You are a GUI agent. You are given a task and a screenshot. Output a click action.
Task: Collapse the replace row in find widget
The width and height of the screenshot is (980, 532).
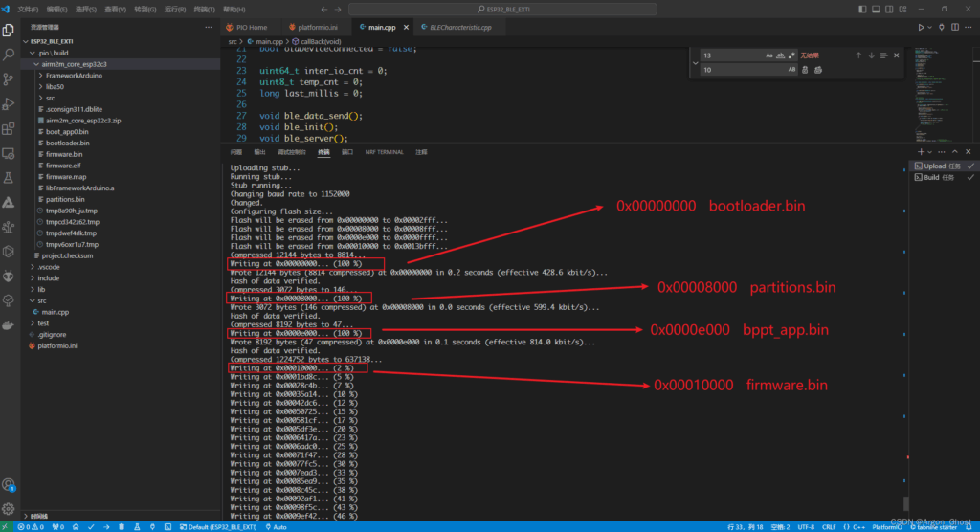(695, 62)
